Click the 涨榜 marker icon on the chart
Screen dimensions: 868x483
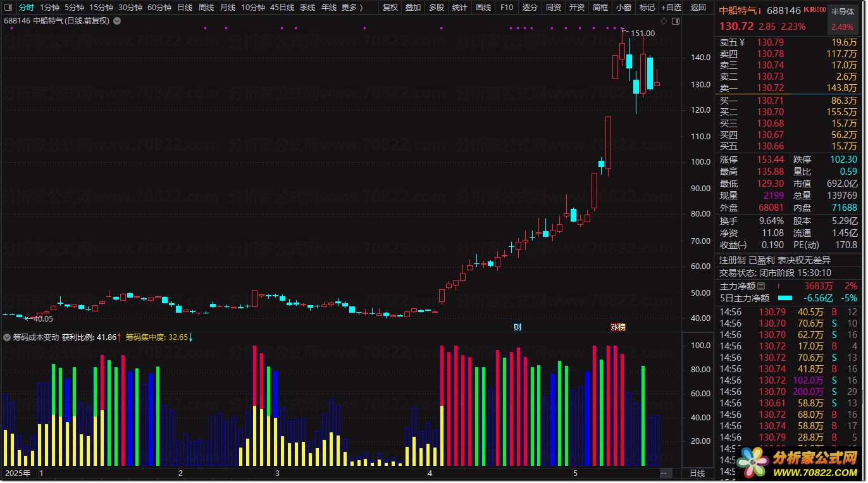click(617, 327)
